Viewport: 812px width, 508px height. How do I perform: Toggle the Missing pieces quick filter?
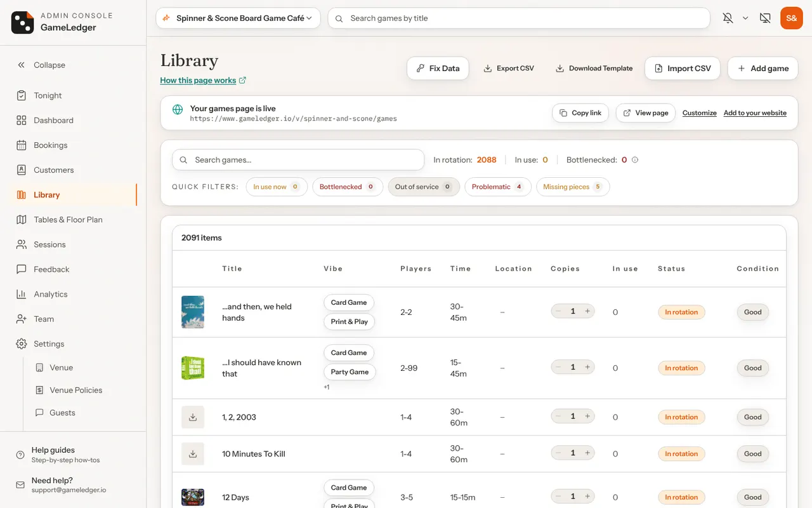tap(573, 187)
